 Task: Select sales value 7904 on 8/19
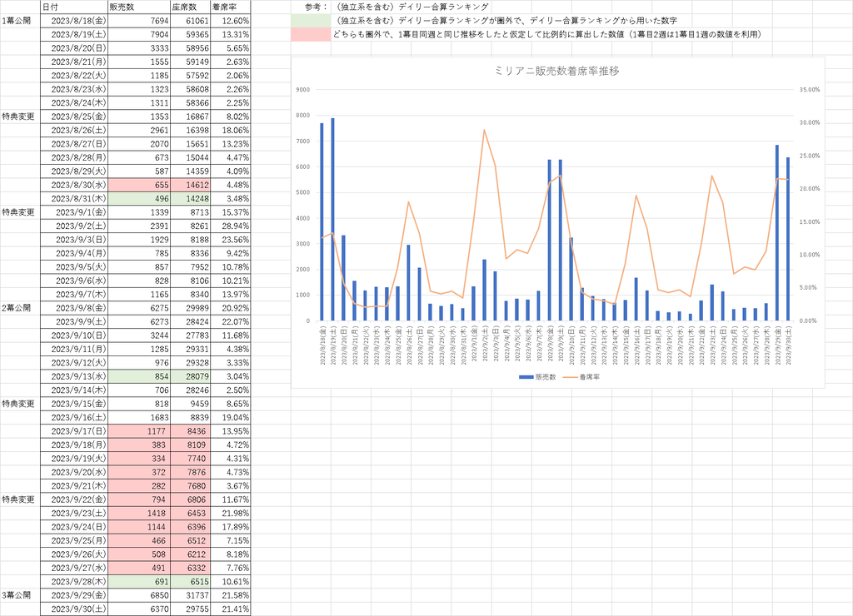pyautogui.click(x=139, y=34)
